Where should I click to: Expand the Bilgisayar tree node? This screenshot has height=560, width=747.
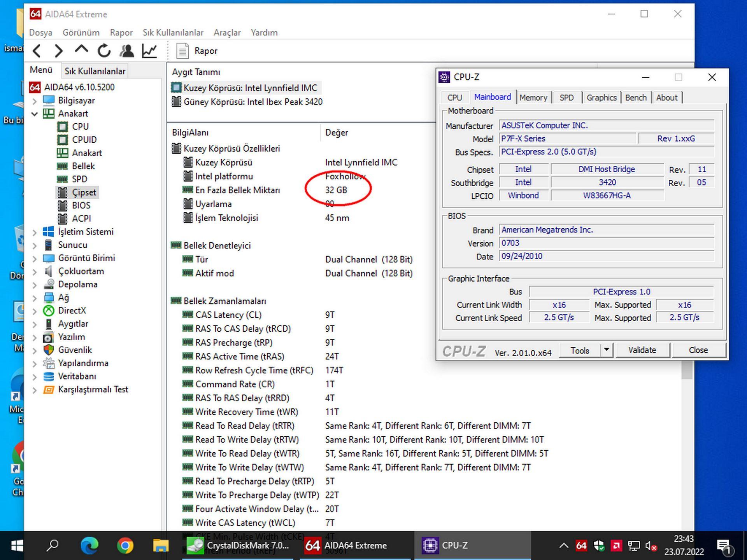[x=35, y=101]
